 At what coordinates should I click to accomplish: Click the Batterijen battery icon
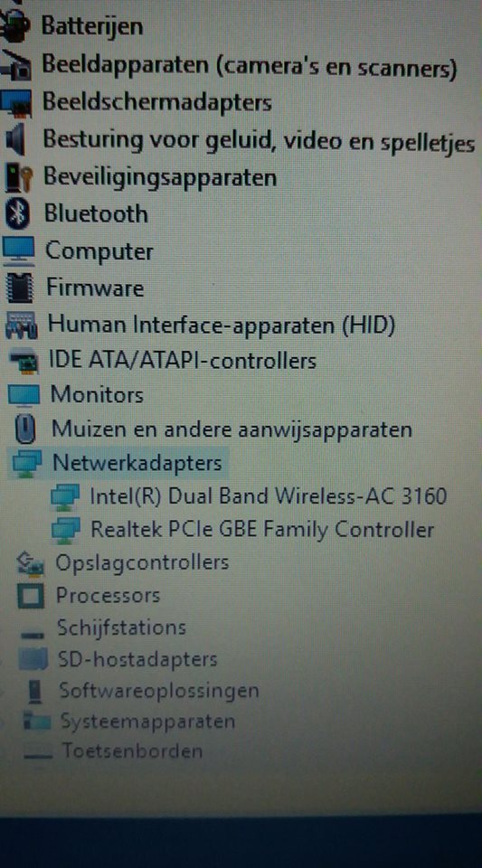(x=15, y=25)
